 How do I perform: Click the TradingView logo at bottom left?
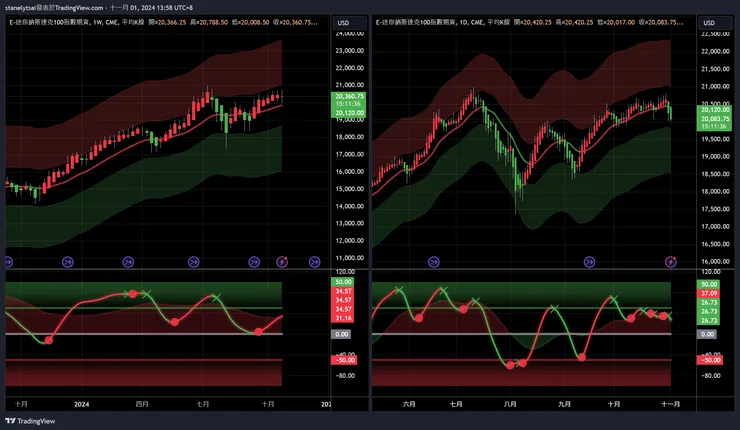coord(30,421)
